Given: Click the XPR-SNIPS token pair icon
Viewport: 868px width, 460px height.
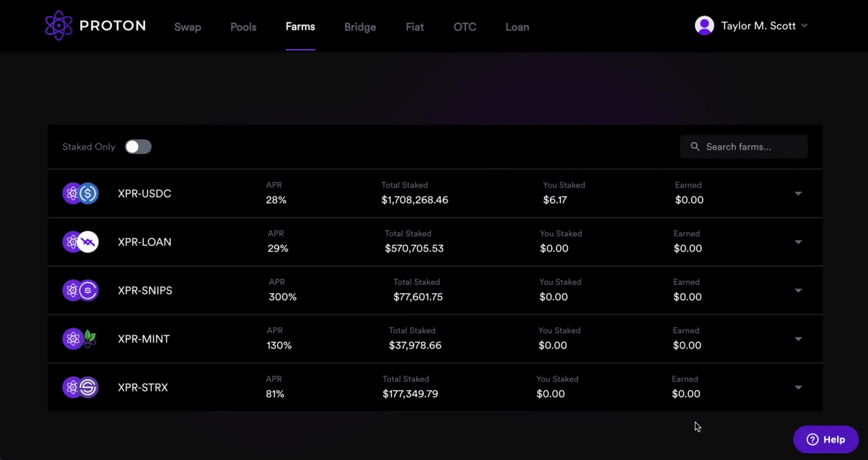Looking at the screenshot, I should [81, 290].
